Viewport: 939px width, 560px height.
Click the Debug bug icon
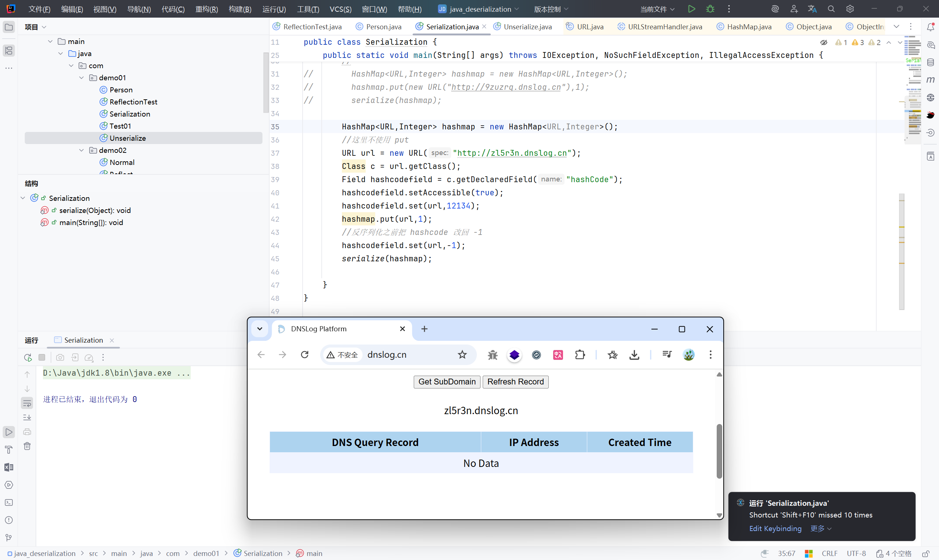[710, 9]
